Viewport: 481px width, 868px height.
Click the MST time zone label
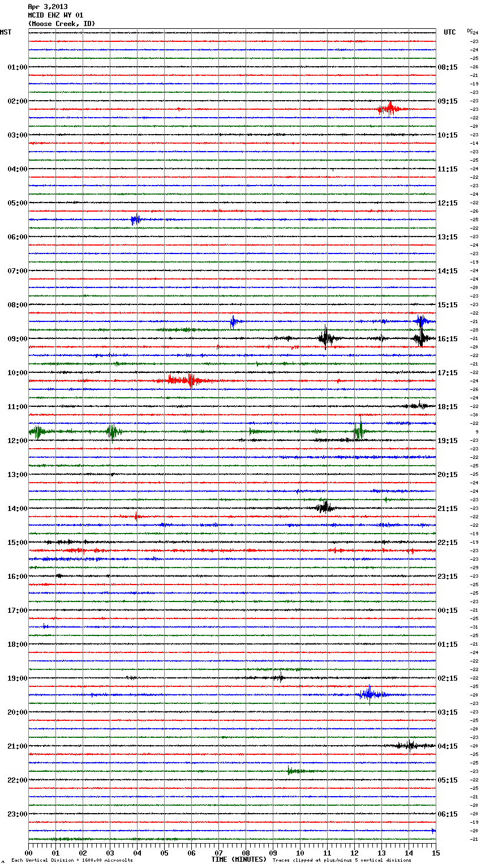coord(6,32)
